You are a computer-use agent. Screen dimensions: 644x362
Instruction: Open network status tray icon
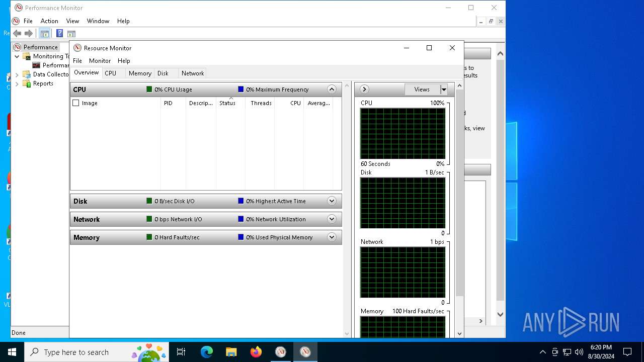point(567,352)
